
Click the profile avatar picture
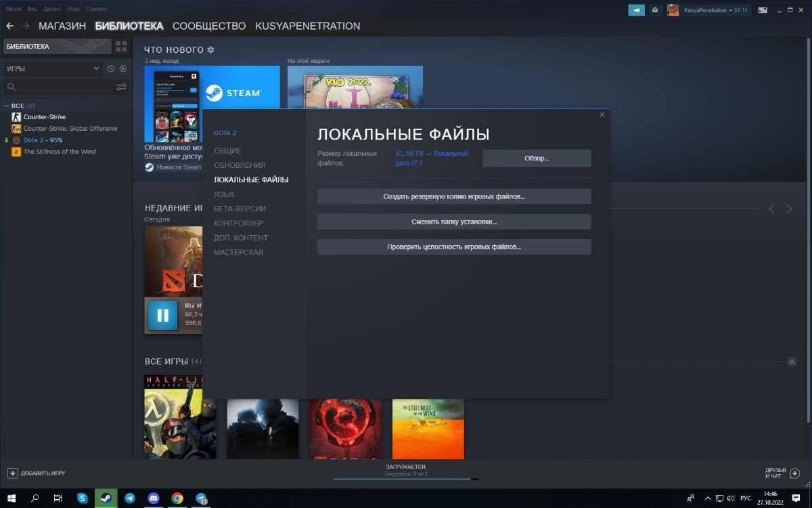(x=673, y=10)
